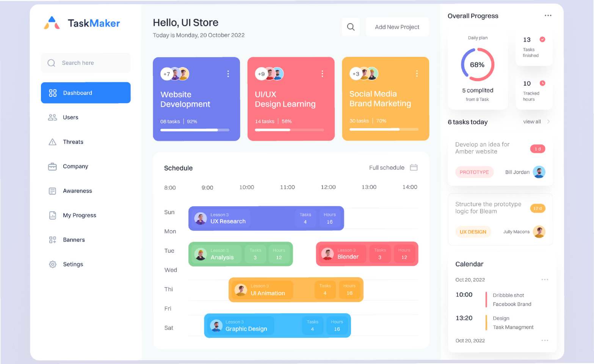Open the Users icon in the sidebar
Viewport: 594px width, 364px height.
coord(52,118)
